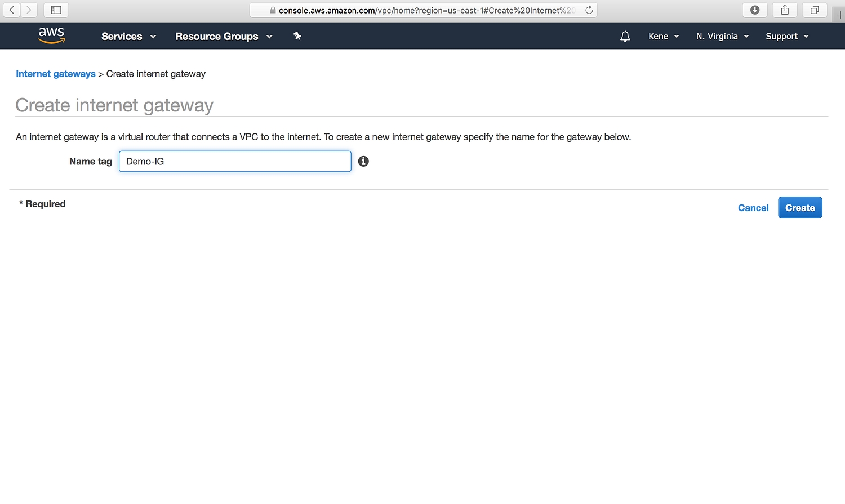
Task: Expand the Services dropdown
Action: pyautogui.click(x=128, y=37)
